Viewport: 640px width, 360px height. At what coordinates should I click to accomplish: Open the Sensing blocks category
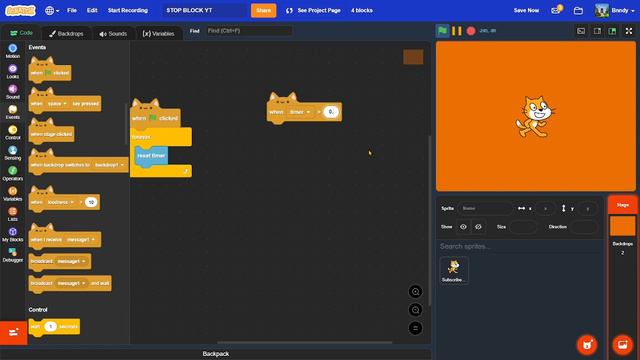click(x=13, y=153)
